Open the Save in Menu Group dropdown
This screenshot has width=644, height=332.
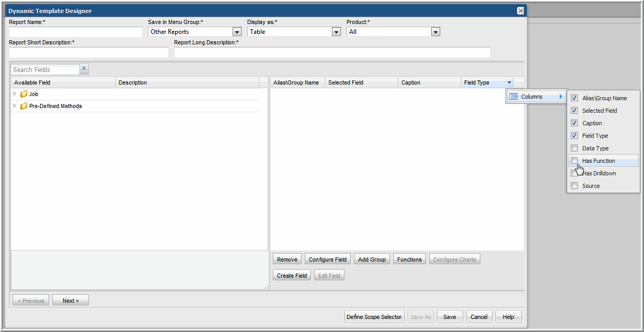[x=237, y=32]
